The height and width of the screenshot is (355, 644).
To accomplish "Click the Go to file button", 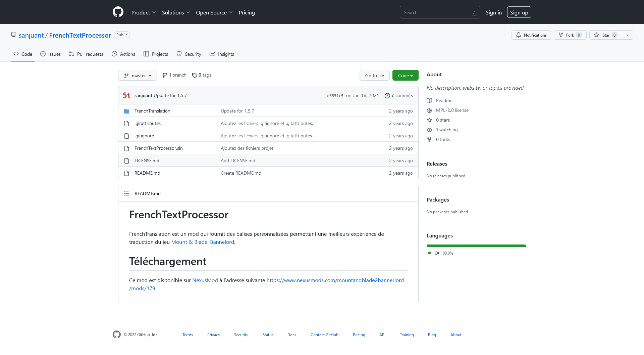I will point(375,75).
